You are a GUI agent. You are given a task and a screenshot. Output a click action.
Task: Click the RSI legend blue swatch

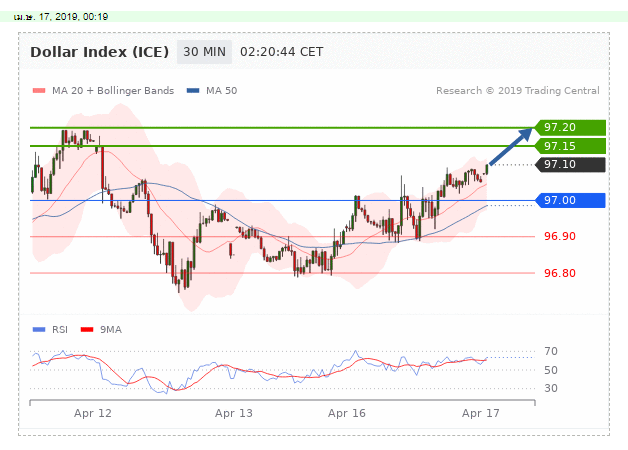point(39,329)
